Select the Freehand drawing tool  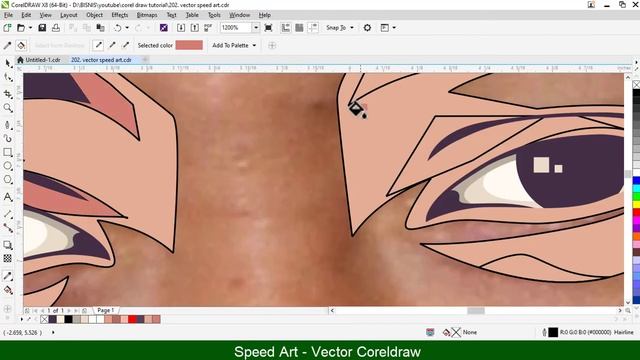coord(8,124)
